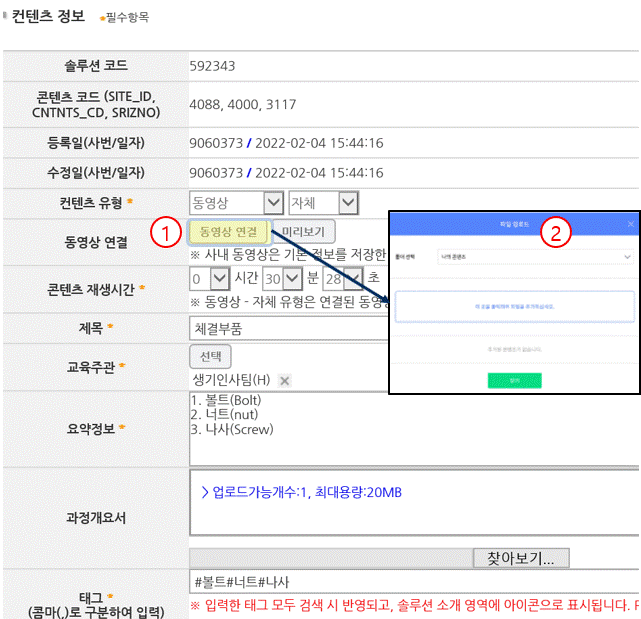Focus the 태그 input with #볼트#너트#나사
Image resolution: width=641 pixels, height=619 pixels.
click(x=400, y=582)
